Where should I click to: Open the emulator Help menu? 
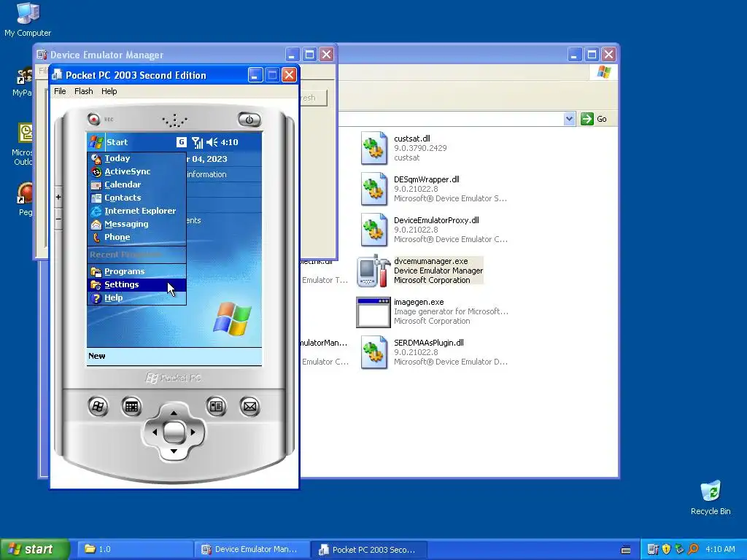(109, 91)
